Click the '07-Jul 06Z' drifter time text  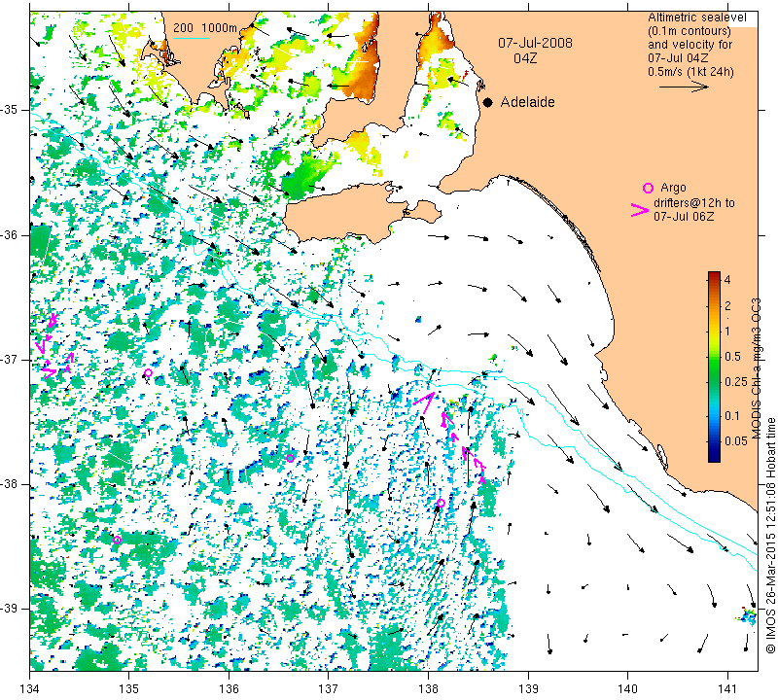pyautogui.click(x=684, y=216)
